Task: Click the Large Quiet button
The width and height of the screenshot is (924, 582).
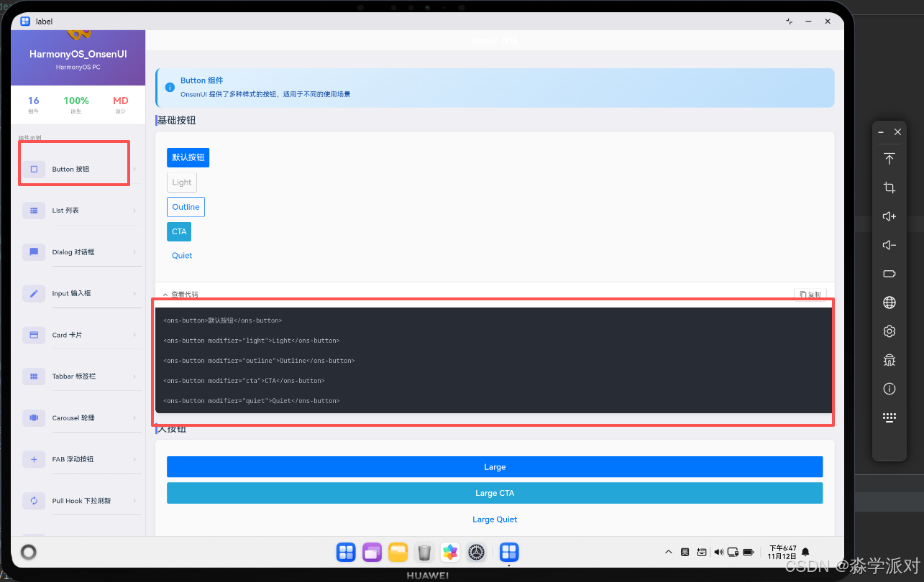Action: pyautogui.click(x=495, y=519)
